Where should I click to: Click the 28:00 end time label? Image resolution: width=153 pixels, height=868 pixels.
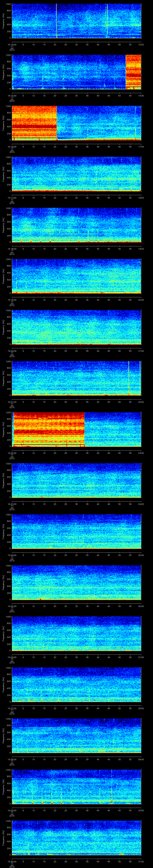[x=141, y=708]
